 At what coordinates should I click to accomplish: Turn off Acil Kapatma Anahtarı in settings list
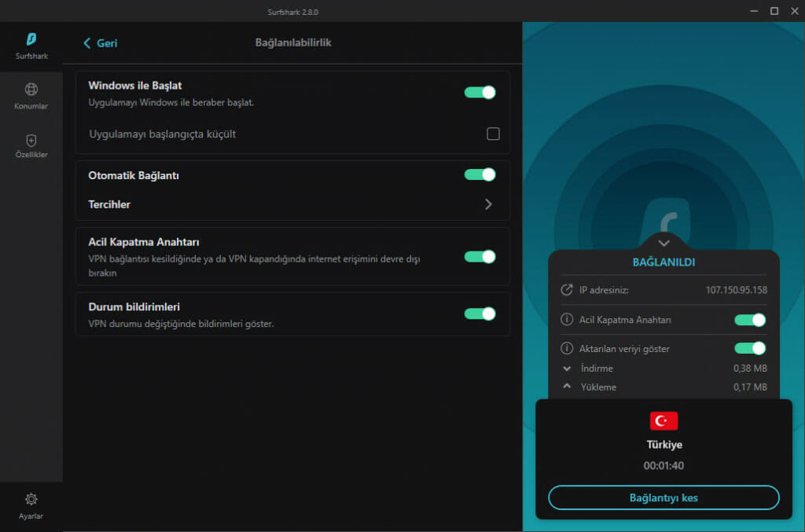pyautogui.click(x=480, y=256)
